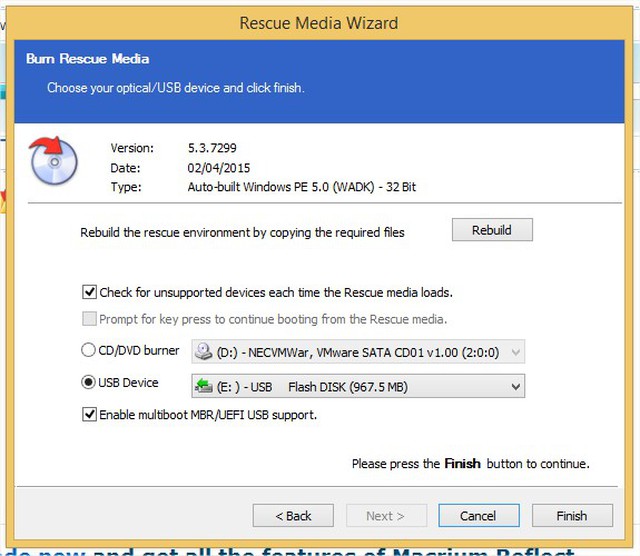The image size is (640, 556).
Task: Click the Rebuild button
Action: 492,230
